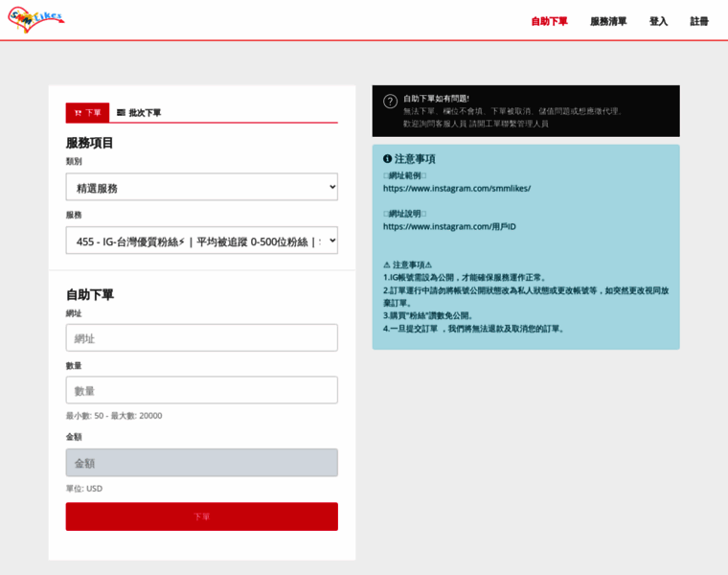Click the 註冊 register link
Image resolution: width=728 pixels, height=575 pixels.
coord(699,21)
